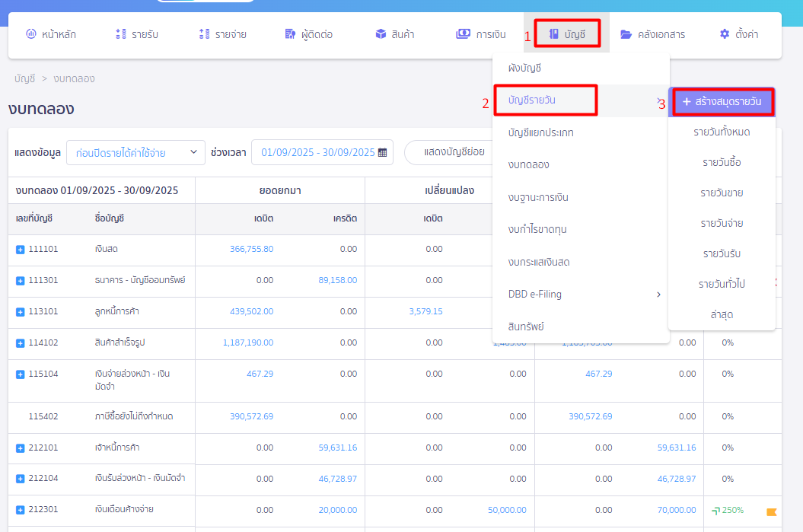Click the finance (การเงิน) money icon
This screenshot has width=803, height=532.
pos(463,34)
